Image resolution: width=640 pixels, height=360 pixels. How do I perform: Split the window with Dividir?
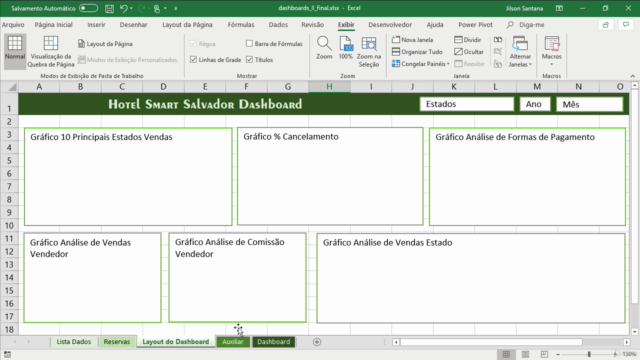click(468, 40)
